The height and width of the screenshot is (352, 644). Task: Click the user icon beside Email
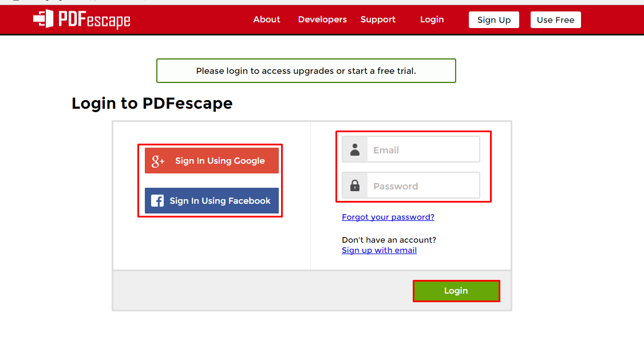click(355, 149)
